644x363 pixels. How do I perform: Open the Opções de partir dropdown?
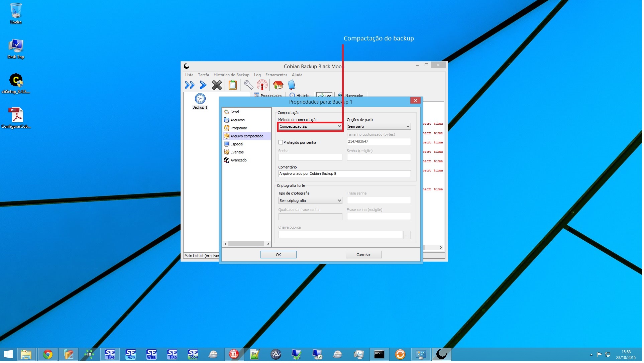380,127
